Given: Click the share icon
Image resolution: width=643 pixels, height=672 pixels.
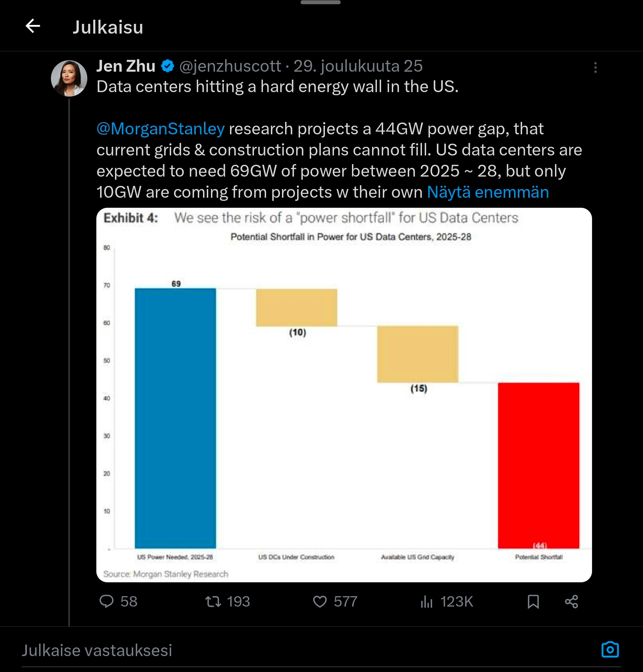Looking at the screenshot, I should (x=571, y=601).
